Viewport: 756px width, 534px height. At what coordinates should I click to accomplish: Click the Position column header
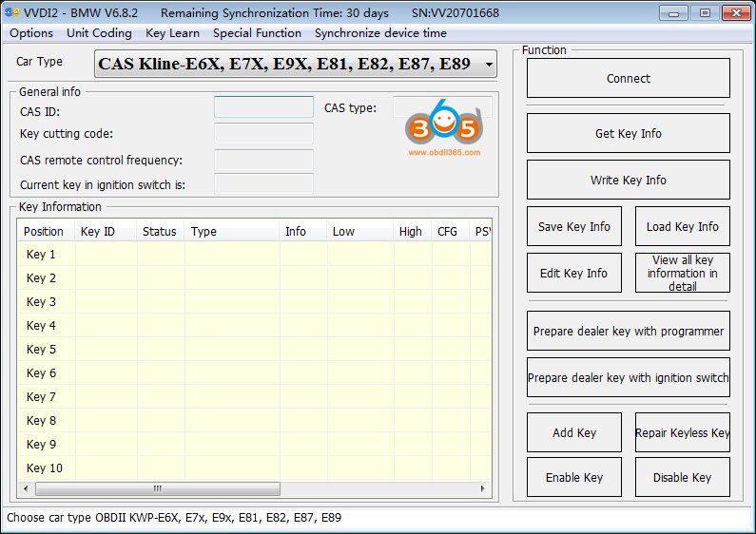pyautogui.click(x=46, y=231)
